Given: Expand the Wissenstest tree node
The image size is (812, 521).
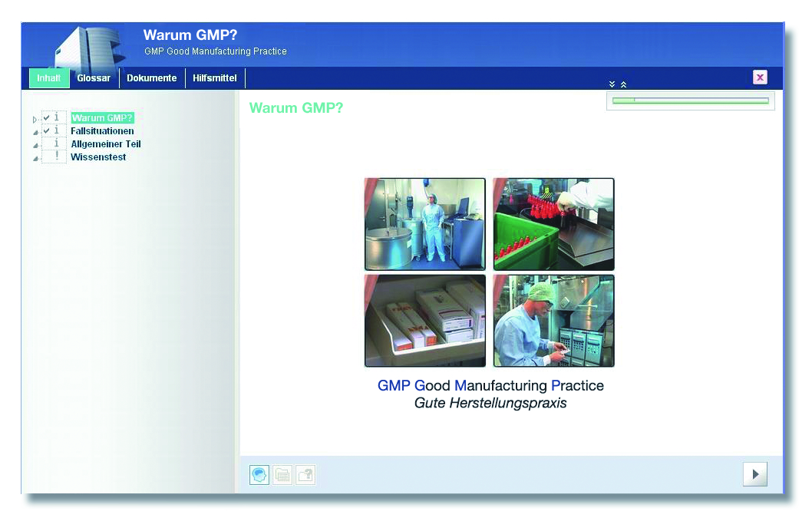Looking at the screenshot, I should 35,159.
